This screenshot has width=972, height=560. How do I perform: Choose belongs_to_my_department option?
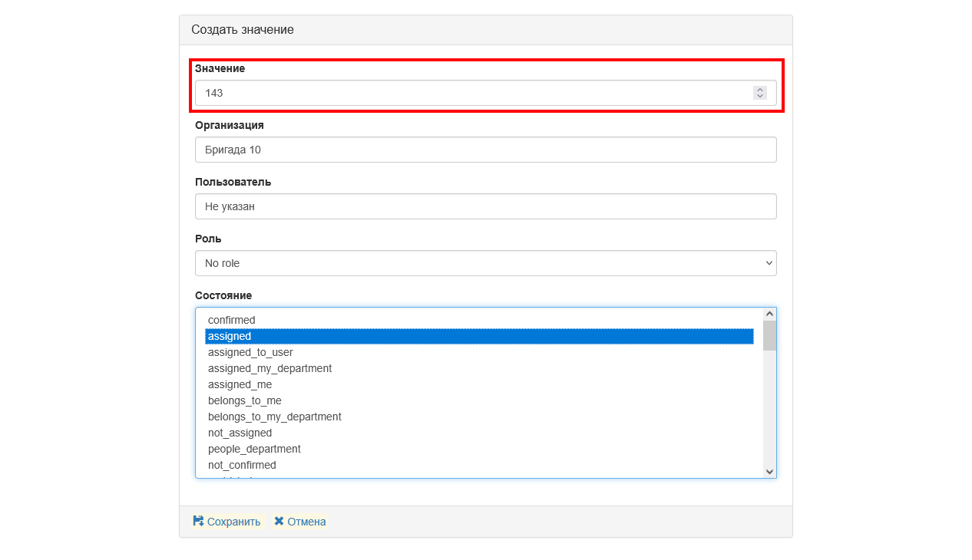274,417
